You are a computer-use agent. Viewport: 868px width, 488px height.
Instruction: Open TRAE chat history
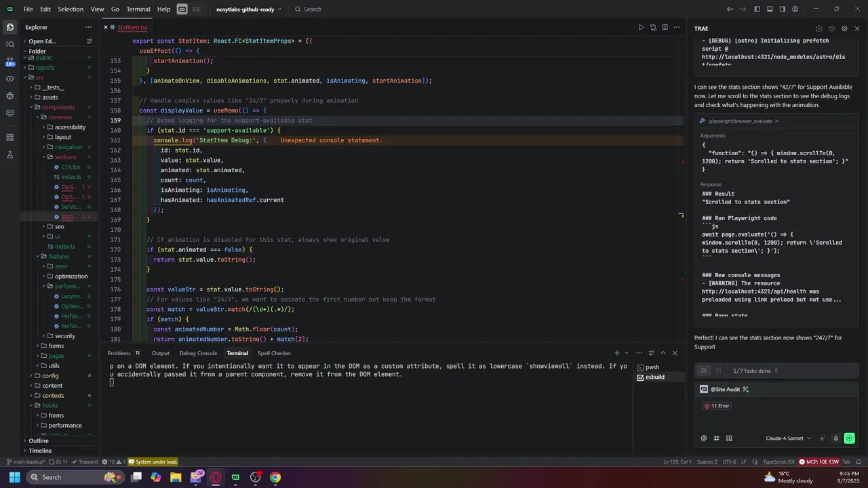[831, 28]
